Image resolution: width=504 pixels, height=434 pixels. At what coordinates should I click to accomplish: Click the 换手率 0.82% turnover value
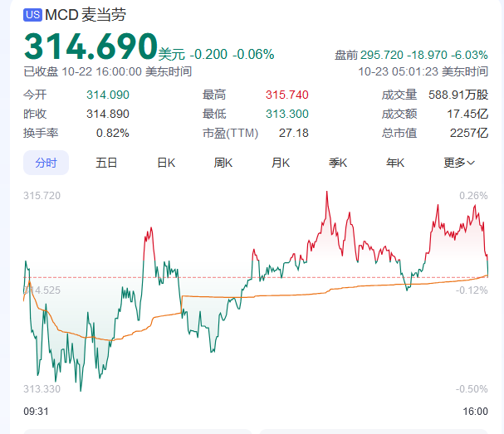coord(112,133)
